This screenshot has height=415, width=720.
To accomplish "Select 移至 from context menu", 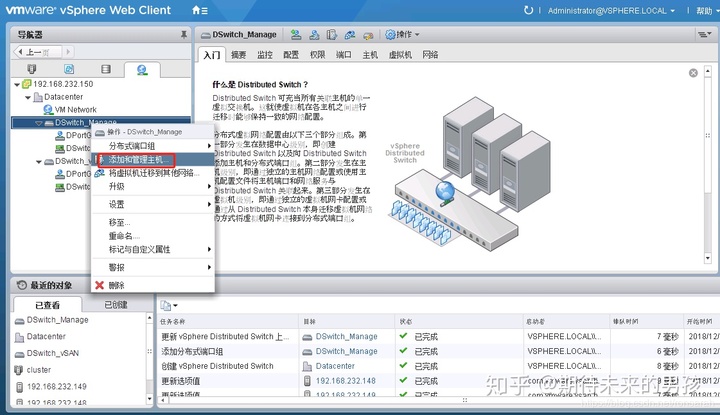I will [x=153, y=222].
